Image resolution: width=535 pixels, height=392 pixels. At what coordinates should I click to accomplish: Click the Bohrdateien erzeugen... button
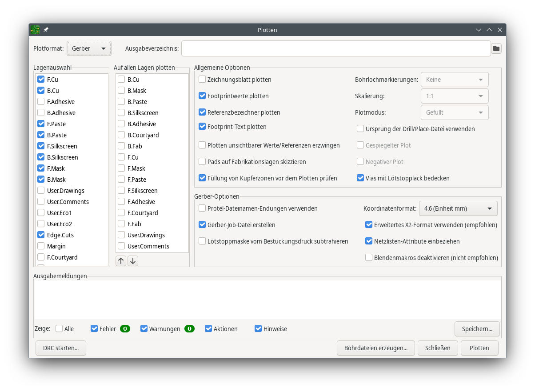[375, 348]
